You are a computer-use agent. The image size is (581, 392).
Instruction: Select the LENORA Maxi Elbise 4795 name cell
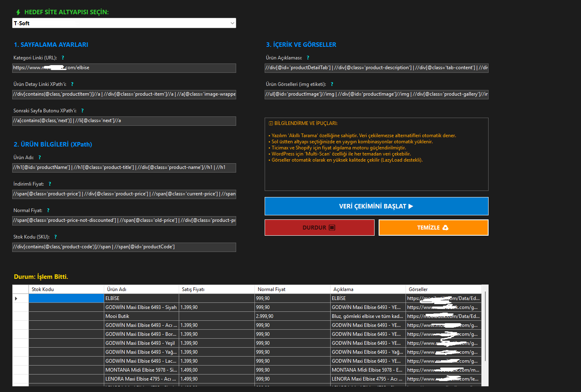(x=141, y=379)
